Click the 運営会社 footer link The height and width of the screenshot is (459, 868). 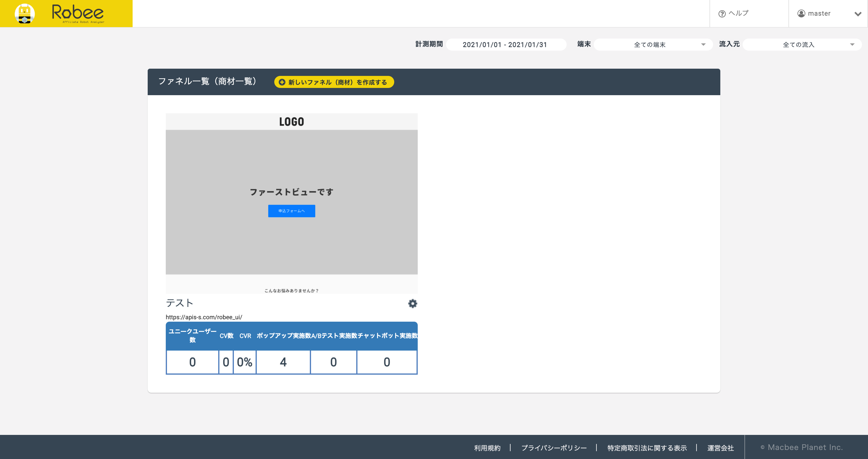click(x=720, y=448)
